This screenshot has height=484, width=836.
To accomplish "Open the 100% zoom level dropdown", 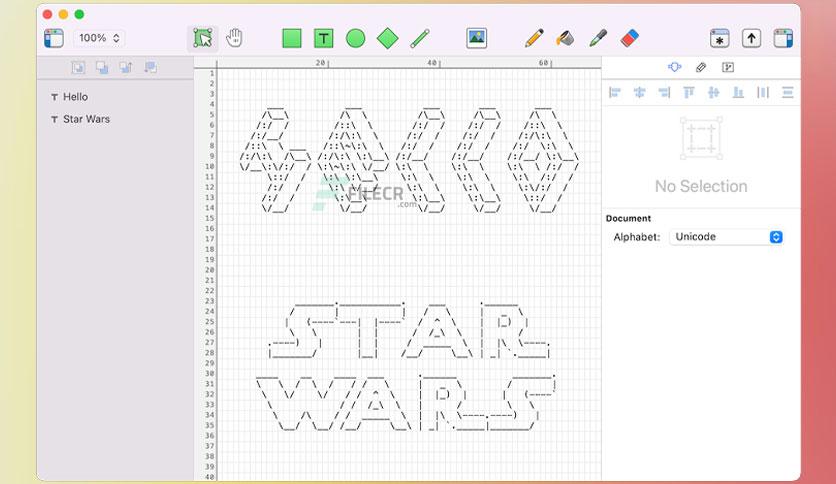I will point(99,38).
